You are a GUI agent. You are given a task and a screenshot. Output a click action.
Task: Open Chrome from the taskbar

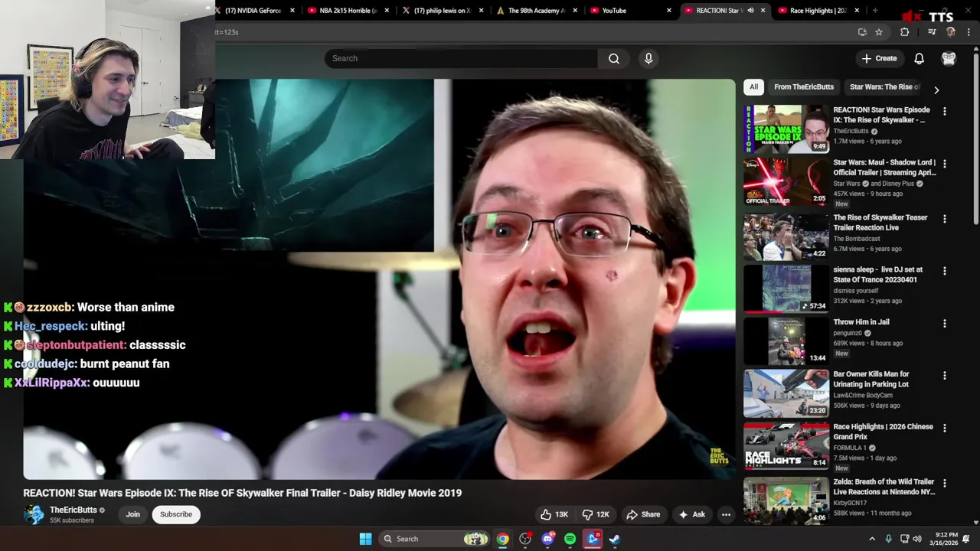click(502, 539)
